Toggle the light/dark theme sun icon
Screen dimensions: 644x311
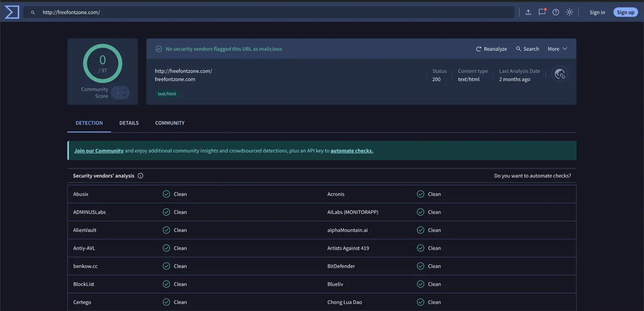[569, 12]
